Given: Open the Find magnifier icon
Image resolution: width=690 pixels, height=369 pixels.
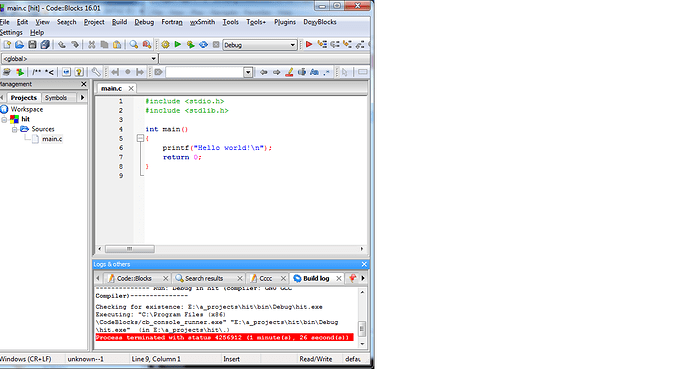Looking at the screenshot, I should pyautogui.click(x=133, y=45).
